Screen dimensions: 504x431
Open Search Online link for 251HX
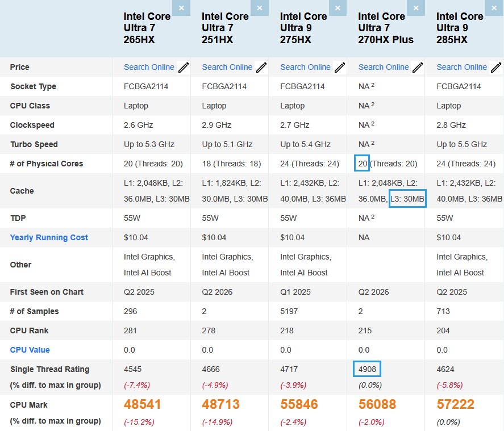coord(227,67)
